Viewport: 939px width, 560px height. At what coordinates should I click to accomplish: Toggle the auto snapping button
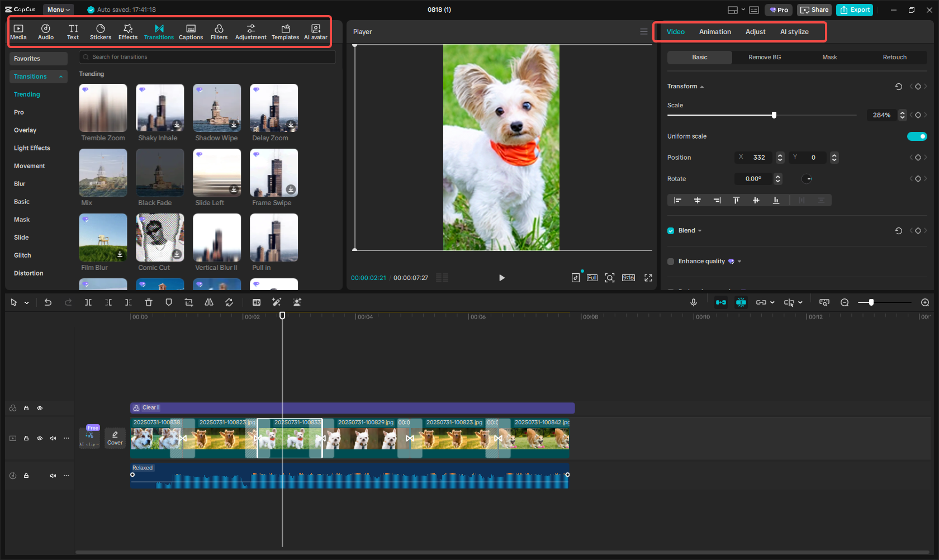coord(741,302)
